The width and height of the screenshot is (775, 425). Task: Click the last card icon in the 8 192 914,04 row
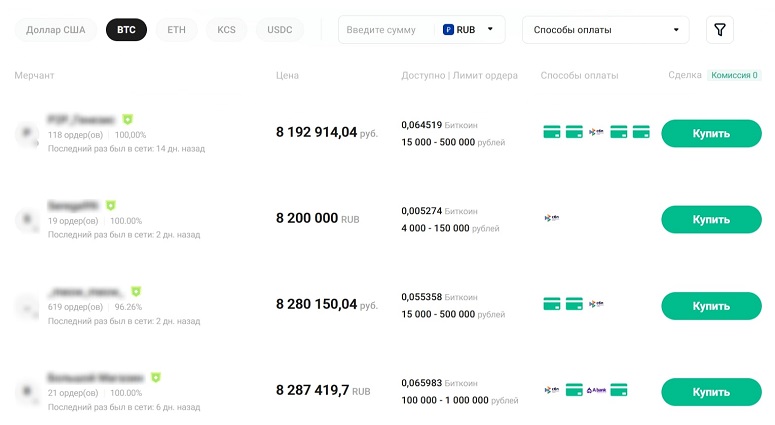pos(641,132)
